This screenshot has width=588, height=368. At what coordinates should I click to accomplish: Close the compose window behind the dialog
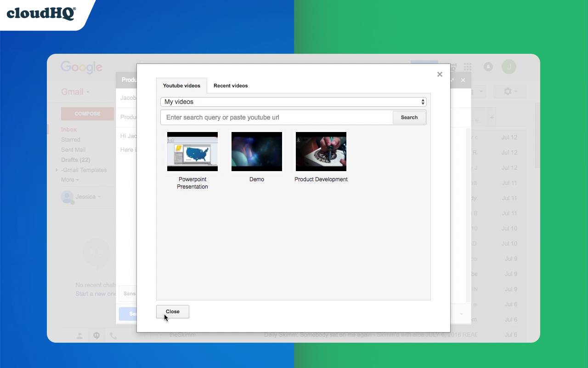[x=463, y=80]
